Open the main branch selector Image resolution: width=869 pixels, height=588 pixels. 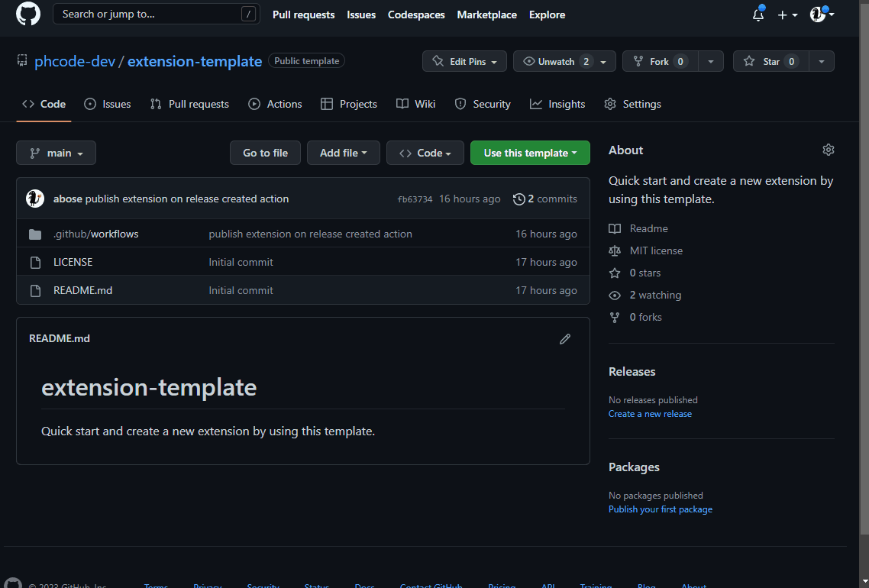[x=56, y=153]
